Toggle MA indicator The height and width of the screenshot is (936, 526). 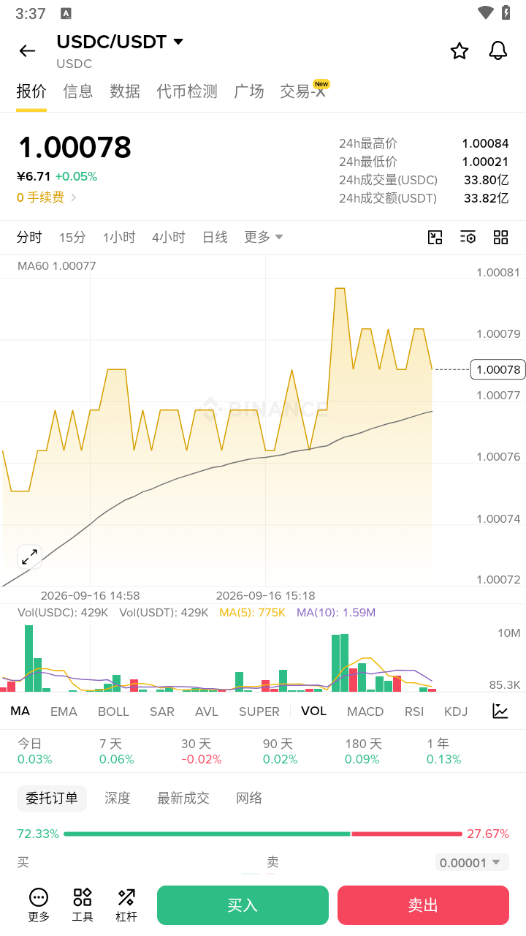(x=20, y=711)
